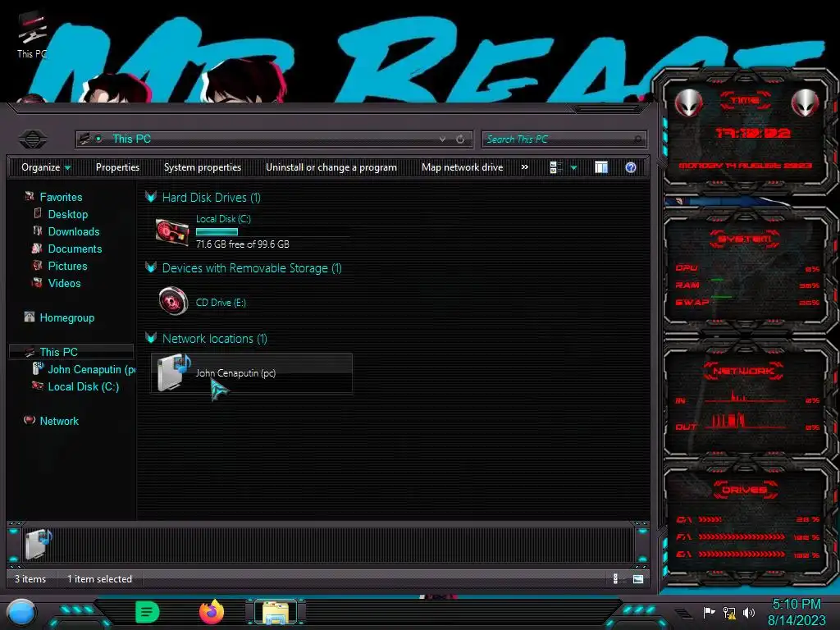The width and height of the screenshot is (840, 630).
Task: Click the DRIVES widget header
Action: (x=745, y=490)
